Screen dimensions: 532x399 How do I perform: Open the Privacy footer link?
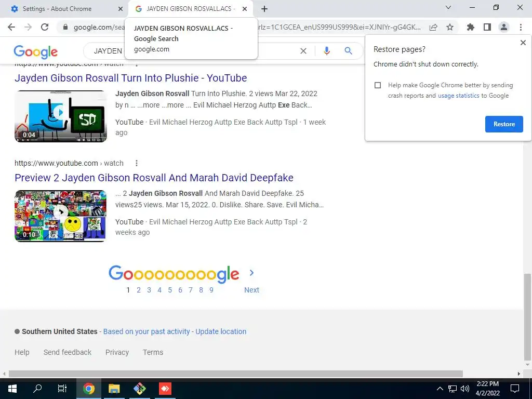click(117, 352)
